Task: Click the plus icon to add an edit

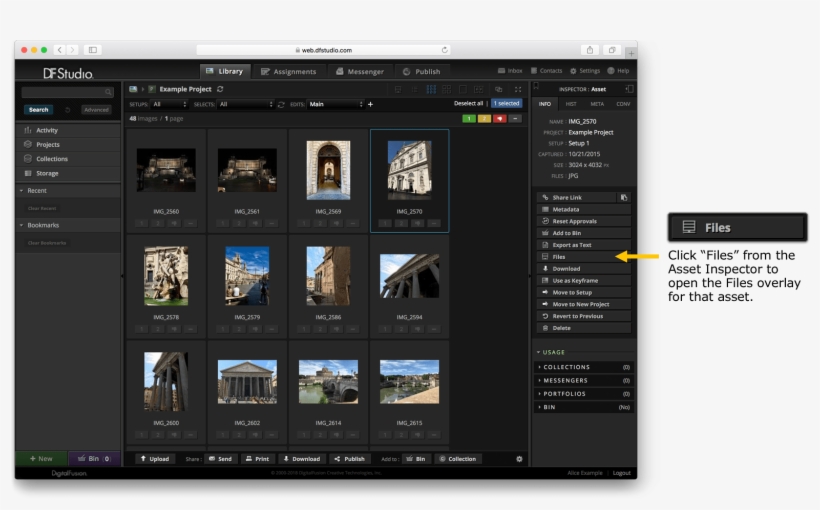Action: pos(370,104)
